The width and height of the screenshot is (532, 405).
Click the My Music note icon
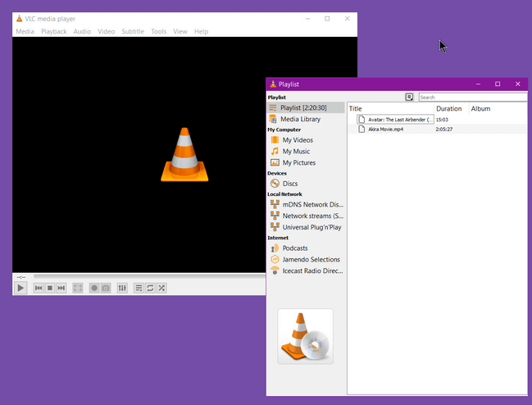pyautogui.click(x=275, y=152)
